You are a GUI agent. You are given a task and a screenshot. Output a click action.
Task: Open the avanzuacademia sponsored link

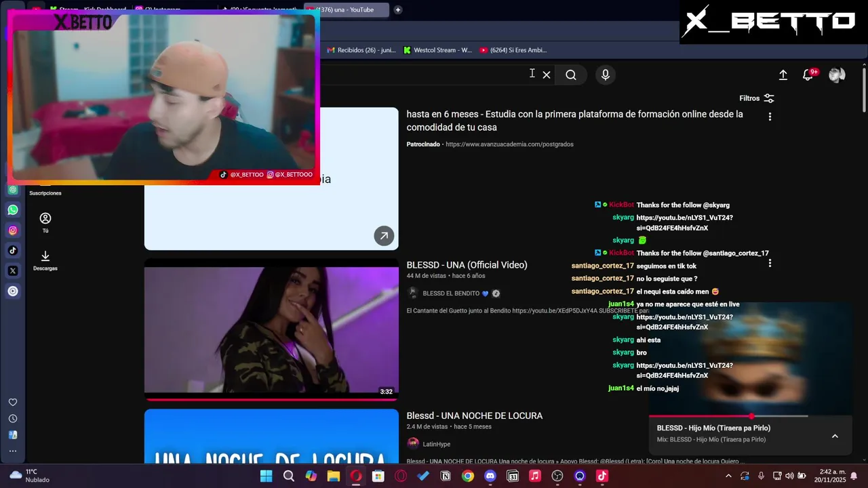(509, 144)
